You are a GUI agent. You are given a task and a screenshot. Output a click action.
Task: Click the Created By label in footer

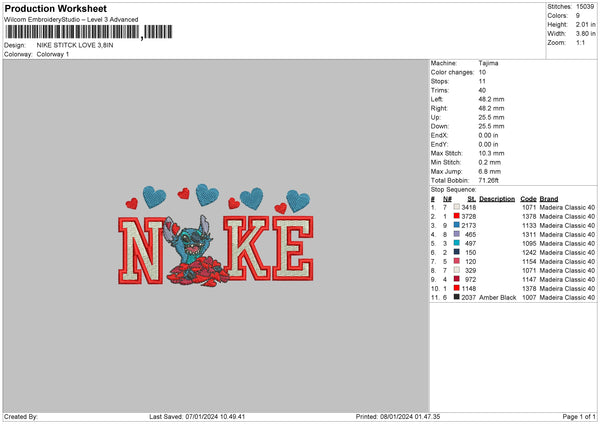(21, 416)
